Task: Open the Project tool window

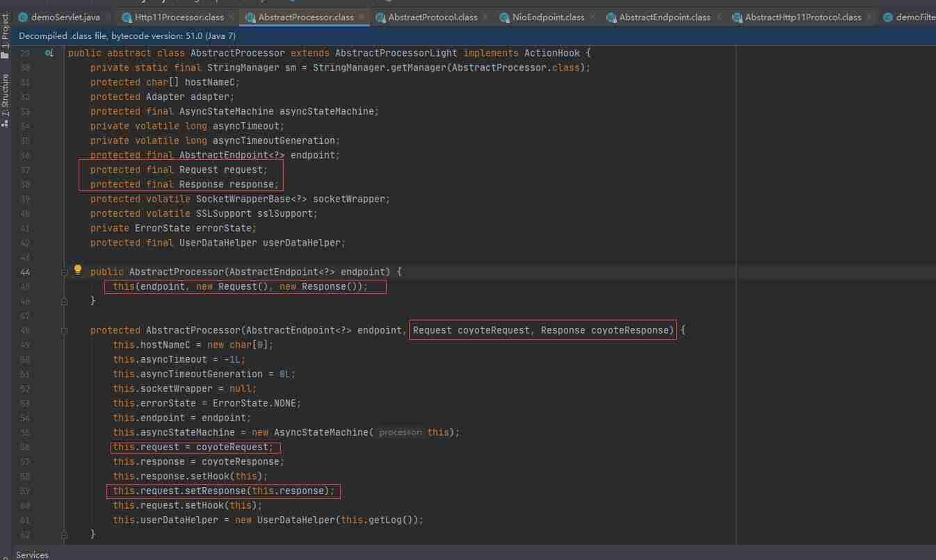Action: pyautogui.click(x=6, y=35)
